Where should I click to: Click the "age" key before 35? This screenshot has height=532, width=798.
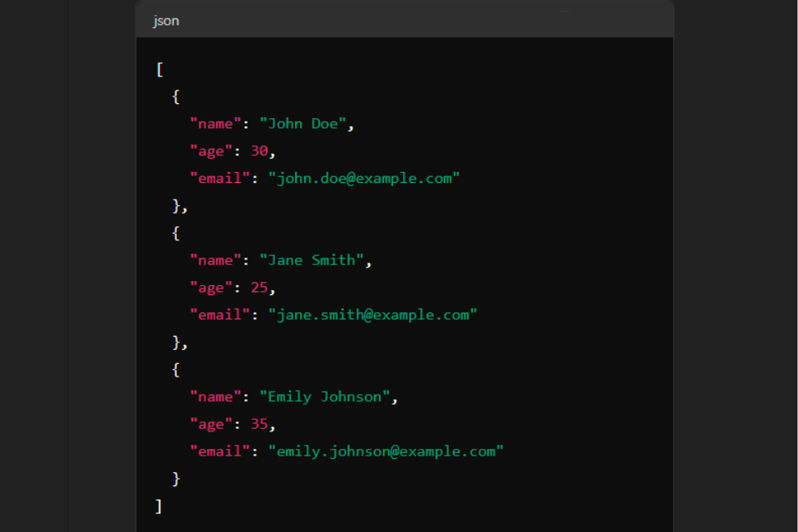pos(211,424)
